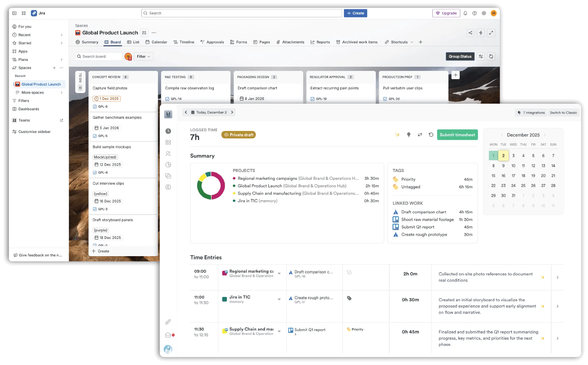Open the dollar-sign billing section
The height and width of the screenshot is (365, 588).
pyautogui.click(x=168, y=187)
